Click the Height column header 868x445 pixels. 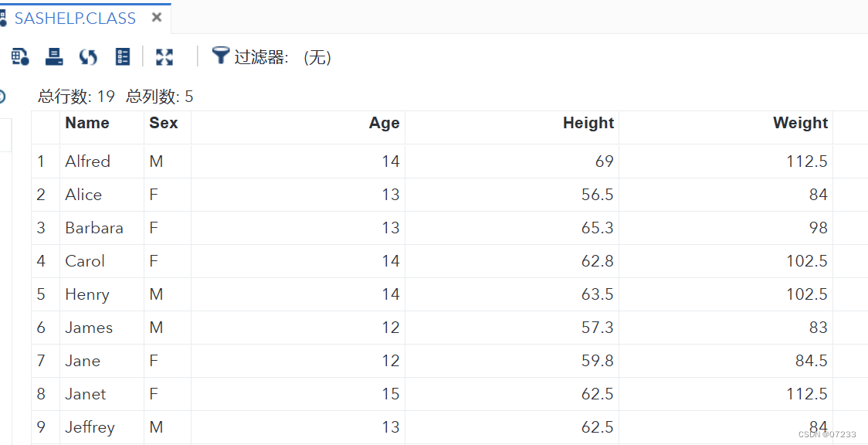point(588,123)
